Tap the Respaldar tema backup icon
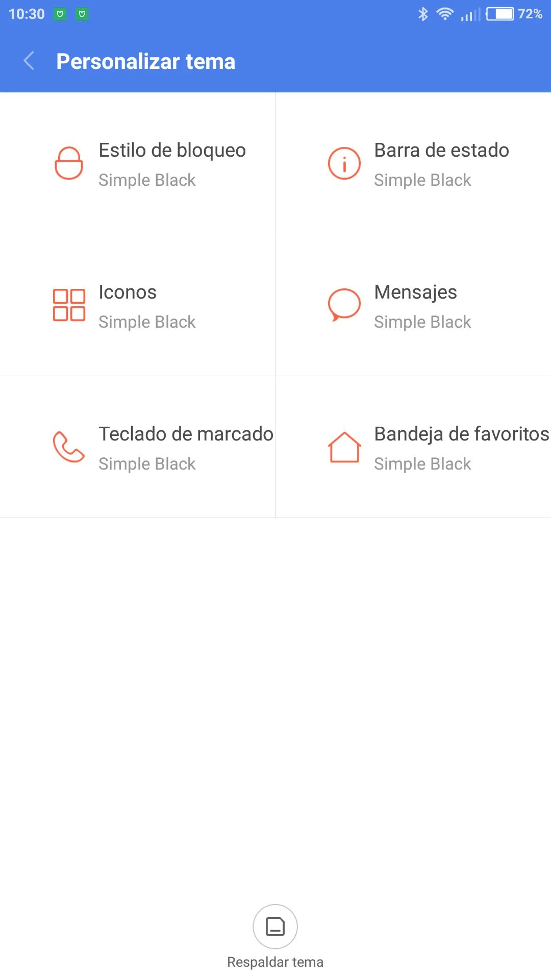 click(275, 926)
